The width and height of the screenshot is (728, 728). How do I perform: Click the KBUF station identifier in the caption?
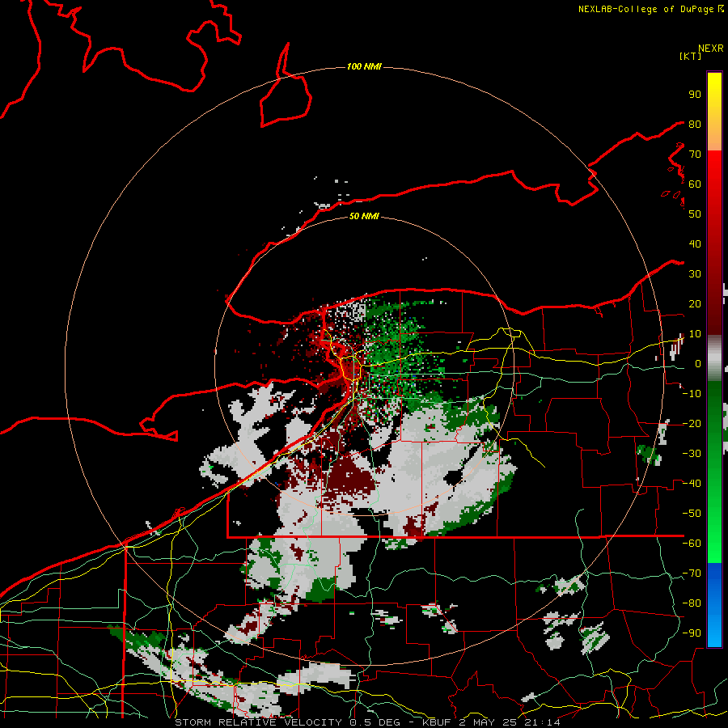[438, 722]
